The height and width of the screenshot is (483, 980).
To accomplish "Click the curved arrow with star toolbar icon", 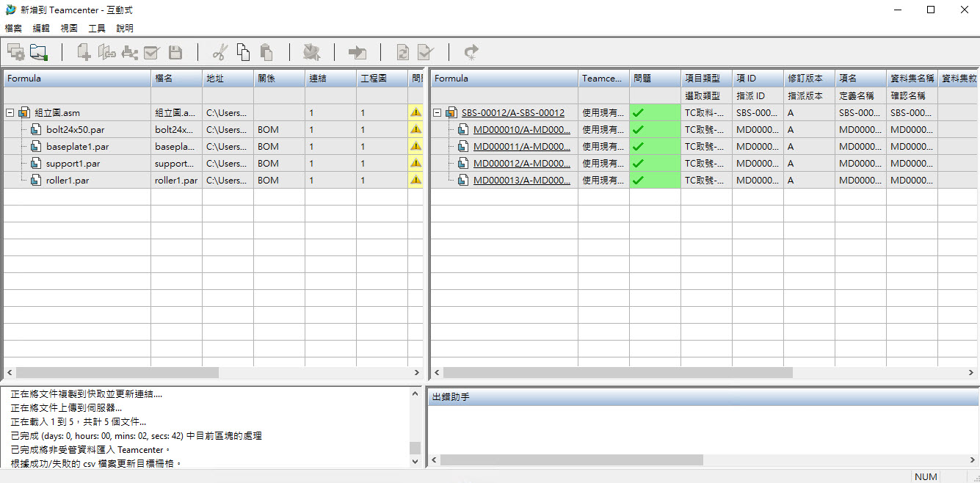I will point(471,52).
